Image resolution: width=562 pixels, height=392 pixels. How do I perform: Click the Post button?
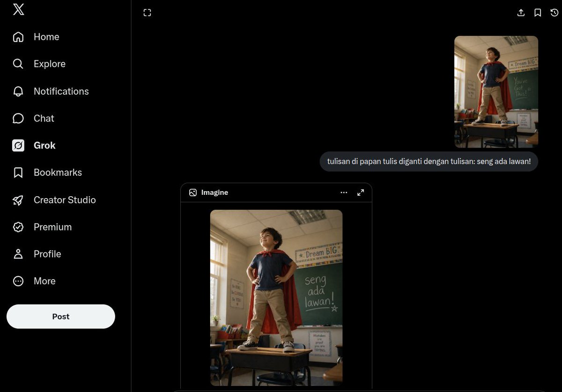[61, 317]
